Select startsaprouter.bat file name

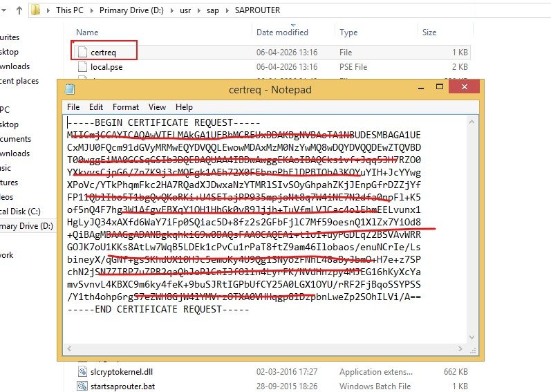(x=122, y=386)
